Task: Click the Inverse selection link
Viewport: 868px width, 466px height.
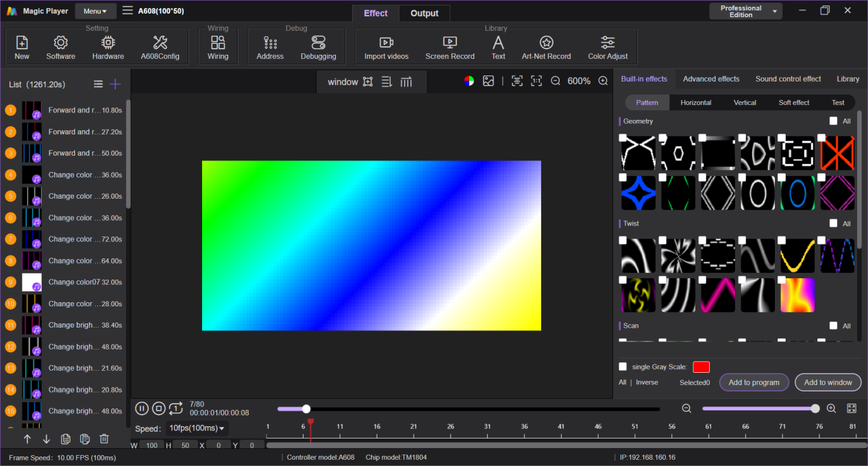Action: (647, 382)
